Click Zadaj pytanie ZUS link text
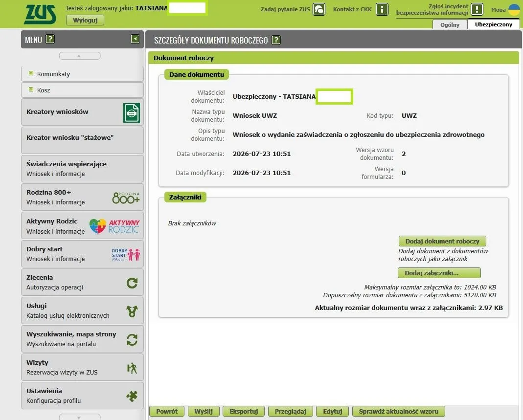Viewport: 523px width, 420px height. (x=286, y=9)
